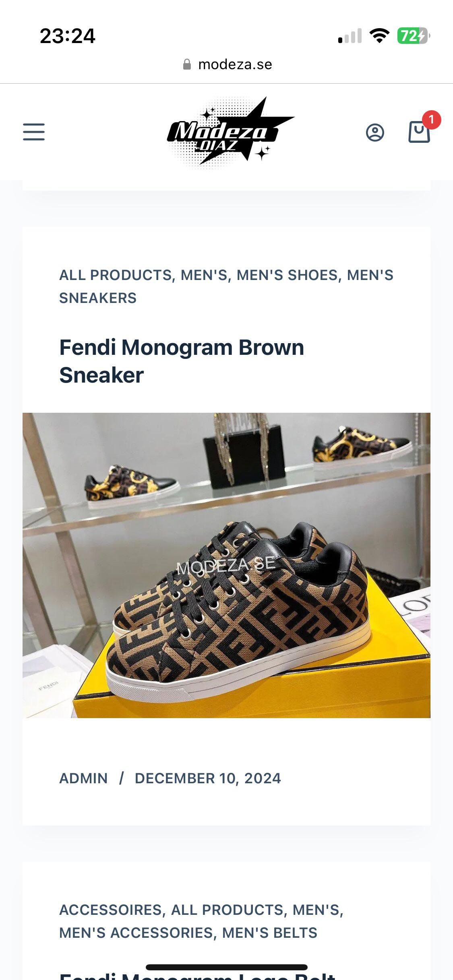Go home via the Modeza Diaz logo

(x=230, y=132)
